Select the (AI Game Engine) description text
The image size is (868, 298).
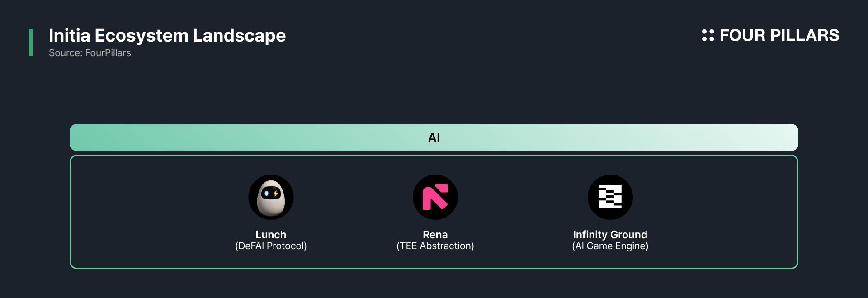[610, 246]
